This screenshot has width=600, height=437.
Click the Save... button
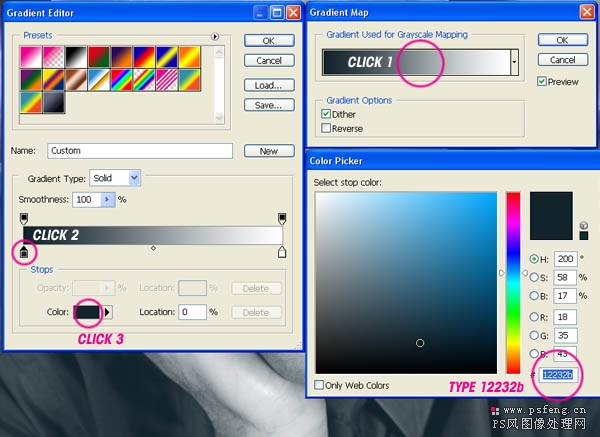[x=269, y=105]
